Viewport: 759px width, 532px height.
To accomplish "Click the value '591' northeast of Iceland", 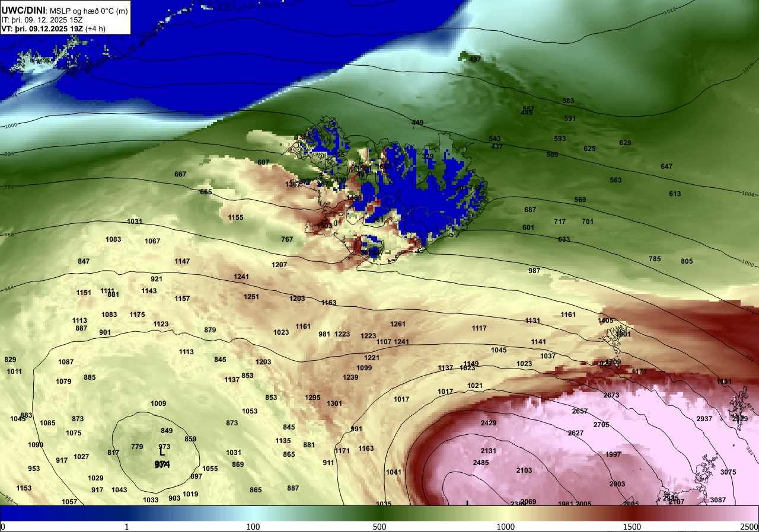I will pyautogui.click(x=570, y=118).
